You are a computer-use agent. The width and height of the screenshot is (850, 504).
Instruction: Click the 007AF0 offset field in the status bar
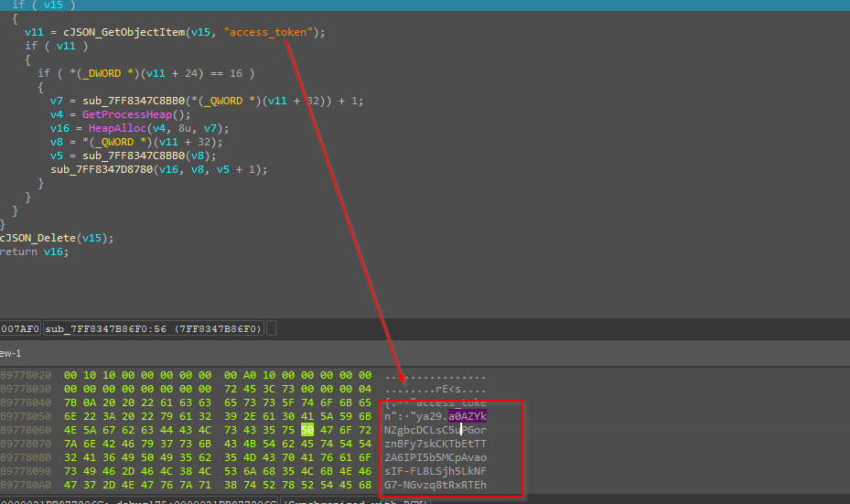click(x=18, y=328)
